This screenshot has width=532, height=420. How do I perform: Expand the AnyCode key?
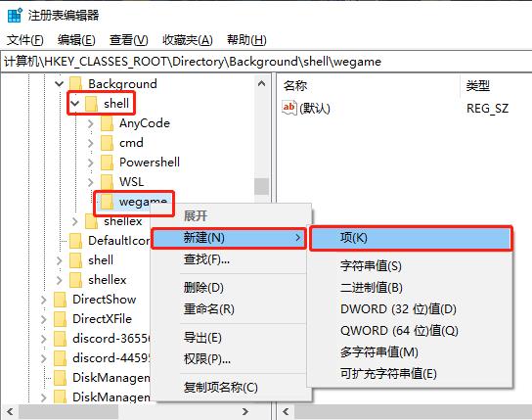pyautogui.click(x=91, y=123)
